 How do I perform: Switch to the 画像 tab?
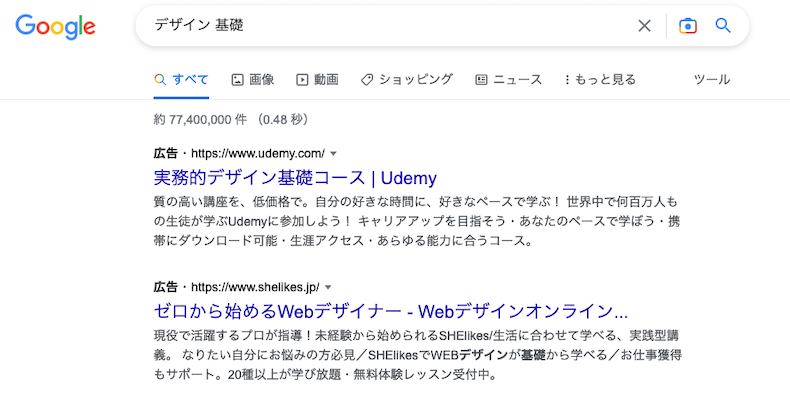[252, 80]
